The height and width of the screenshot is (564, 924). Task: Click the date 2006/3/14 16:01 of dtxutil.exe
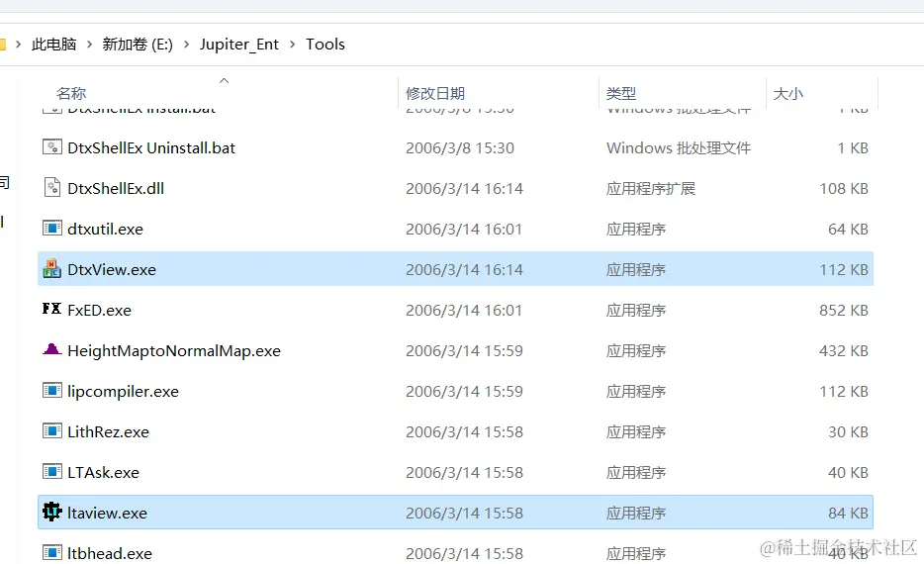[x=464, y=230]
